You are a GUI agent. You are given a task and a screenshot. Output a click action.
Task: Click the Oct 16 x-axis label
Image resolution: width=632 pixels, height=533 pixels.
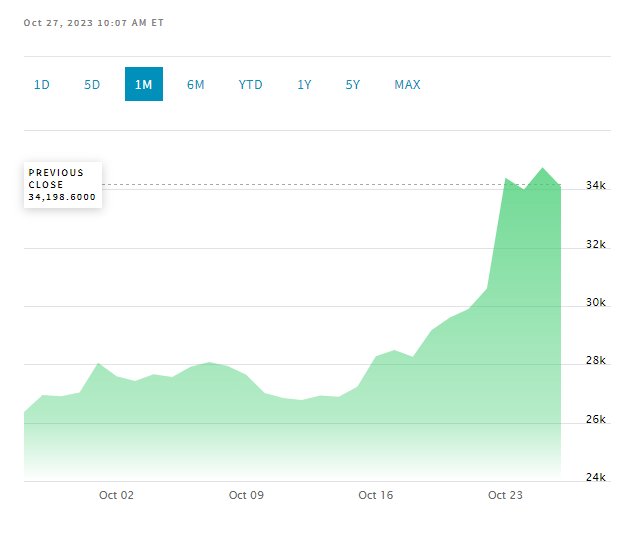click(375, 495)
